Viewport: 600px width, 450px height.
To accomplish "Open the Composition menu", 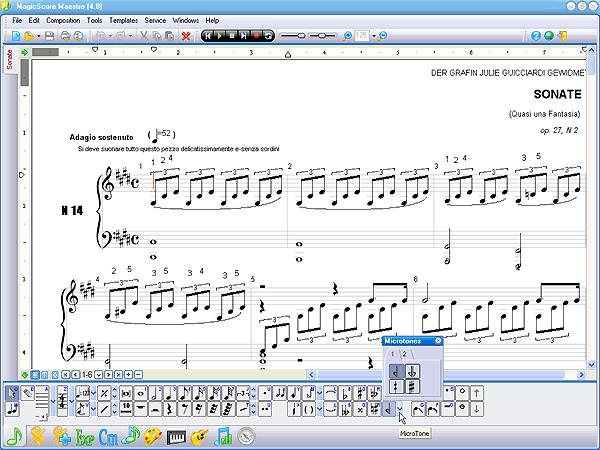I will [63, 20].
